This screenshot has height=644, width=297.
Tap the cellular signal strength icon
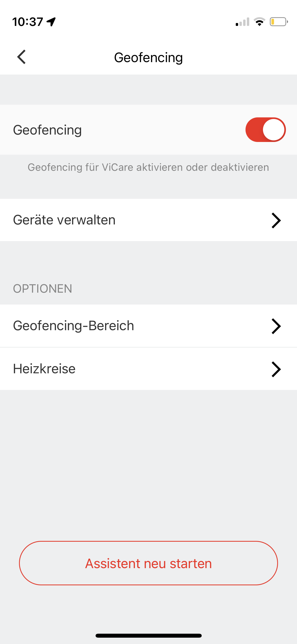[x=242, y=22]
